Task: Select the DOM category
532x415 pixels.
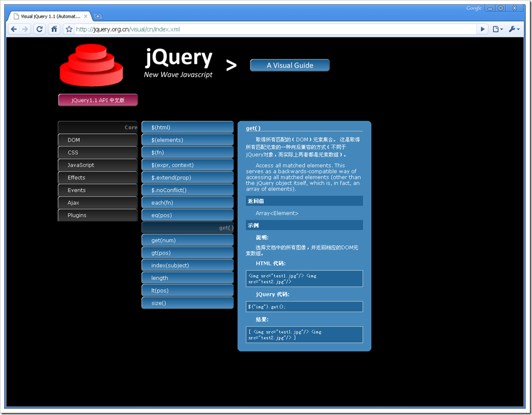Action: (98, 140)
